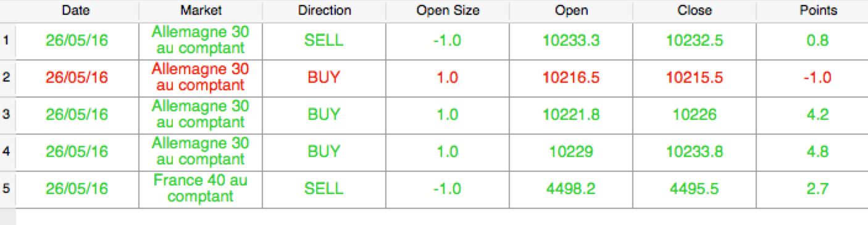Click the close price 10226 cell

[x=695, y=115]
